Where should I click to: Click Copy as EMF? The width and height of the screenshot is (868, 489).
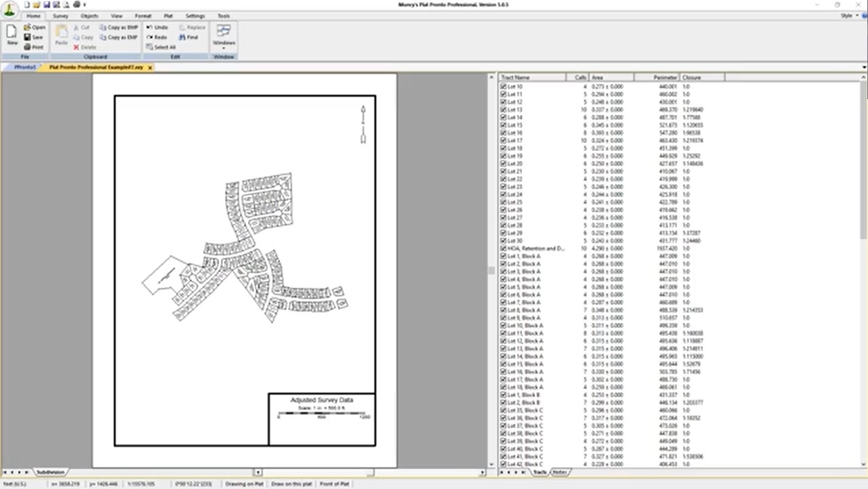pos(118,37)
